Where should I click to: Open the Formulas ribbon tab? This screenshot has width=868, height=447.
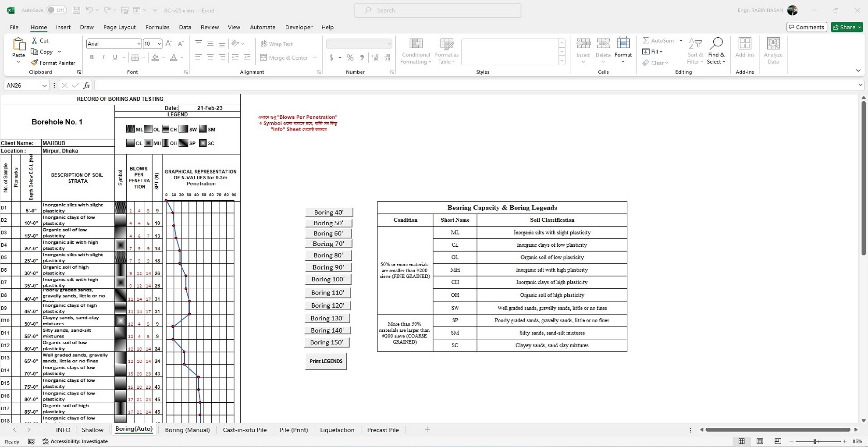coord(157,27)
